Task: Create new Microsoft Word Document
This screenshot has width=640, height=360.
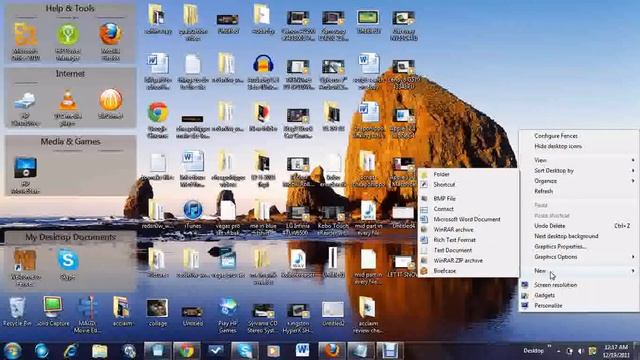Action: click(468, 219)
